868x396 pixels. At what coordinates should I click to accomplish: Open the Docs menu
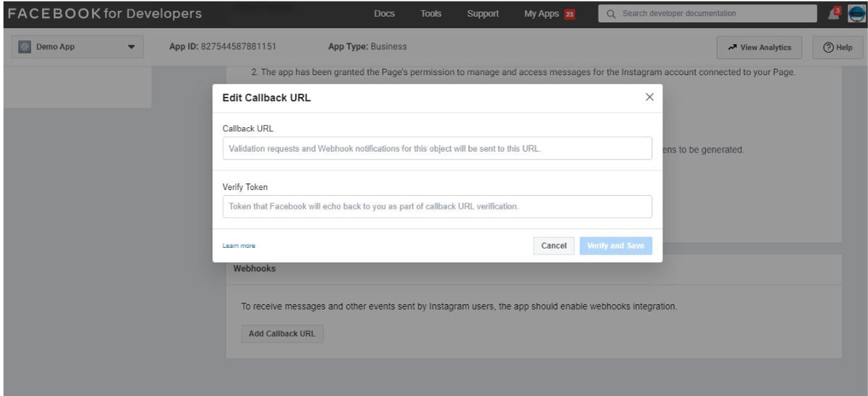[x=384, y=14]
